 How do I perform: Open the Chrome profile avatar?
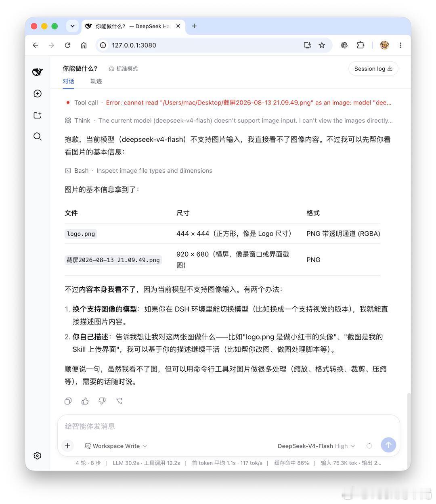coord(384,45)
